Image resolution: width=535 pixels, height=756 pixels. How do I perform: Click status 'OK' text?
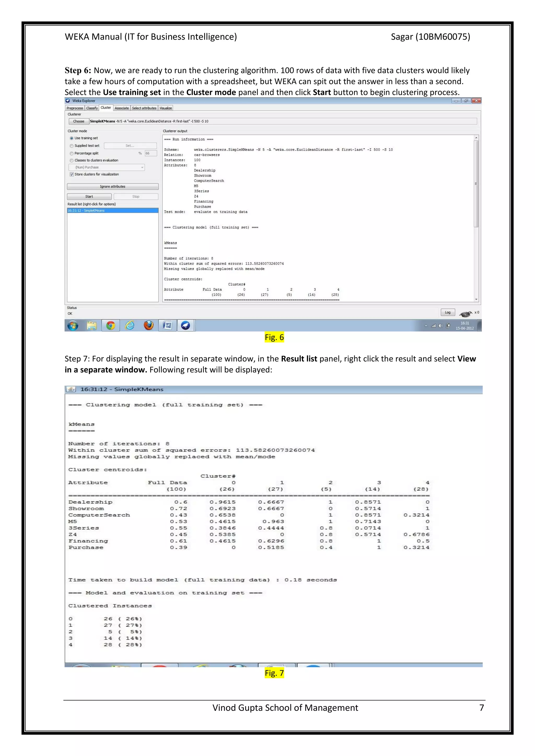[x=70, y=314]
